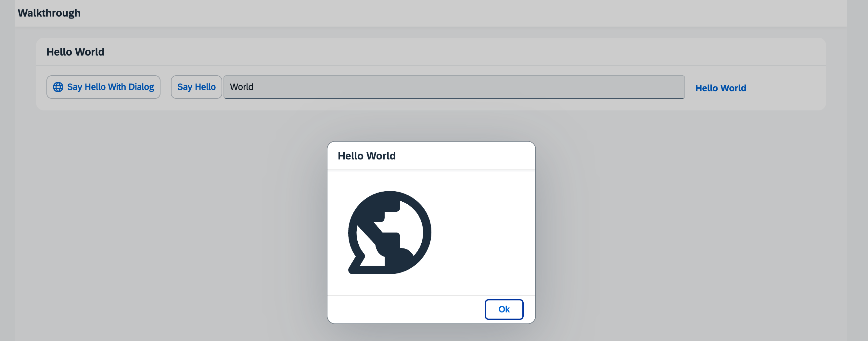The image size is (868, 341).
Task: Click dimmed area between panel and dialog
Action: (431, 126)
